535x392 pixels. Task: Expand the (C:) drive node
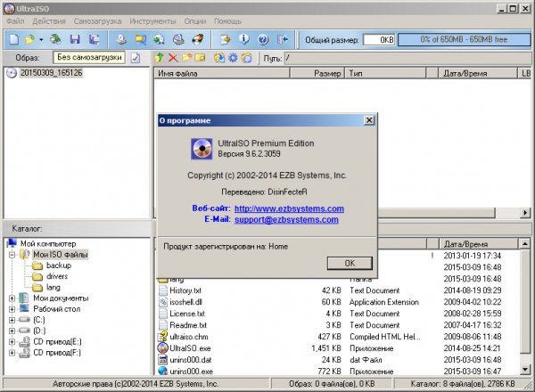click(12, 320)
